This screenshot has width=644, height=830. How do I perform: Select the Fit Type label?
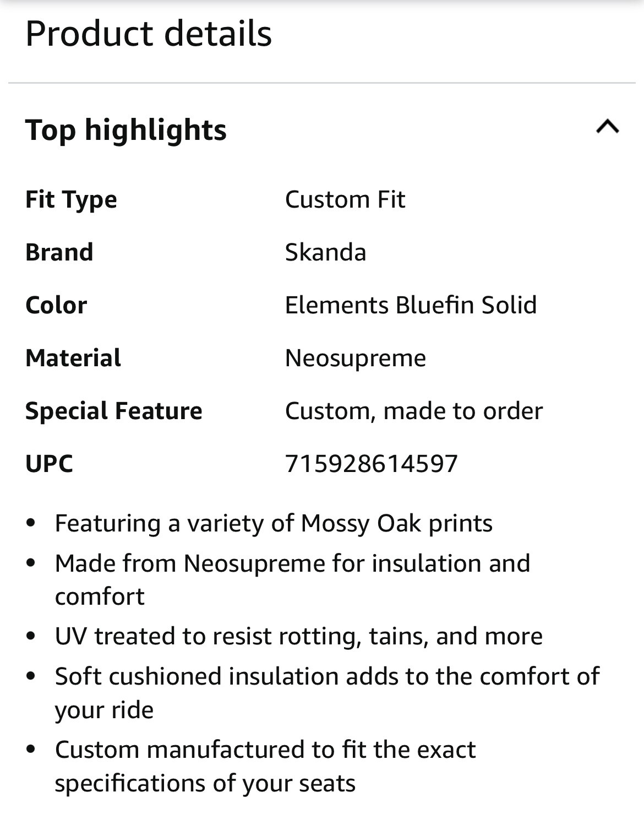tap(71, 199)
